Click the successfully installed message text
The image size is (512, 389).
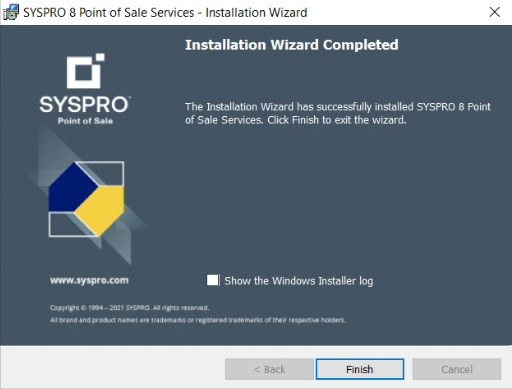click(x=338, y=113)
